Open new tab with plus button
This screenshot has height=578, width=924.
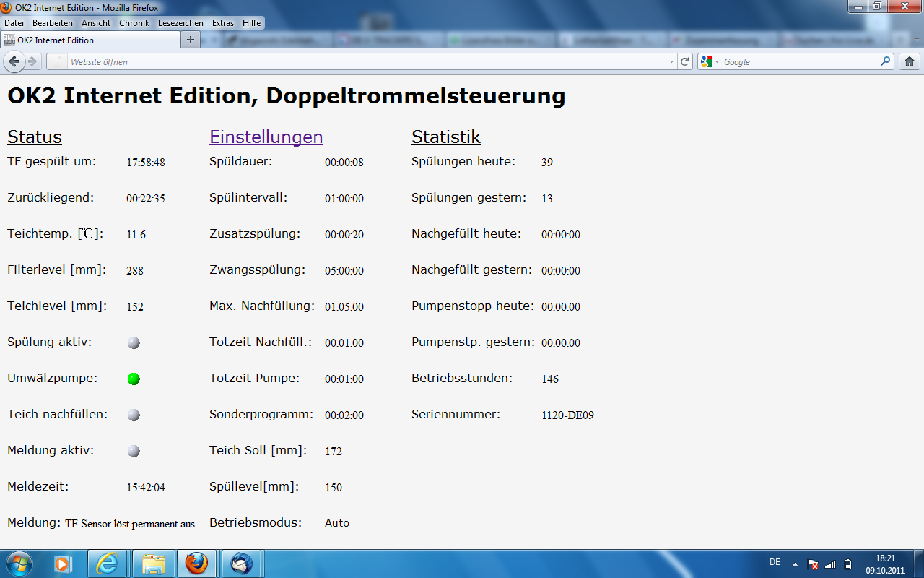(x=190, y=40)
